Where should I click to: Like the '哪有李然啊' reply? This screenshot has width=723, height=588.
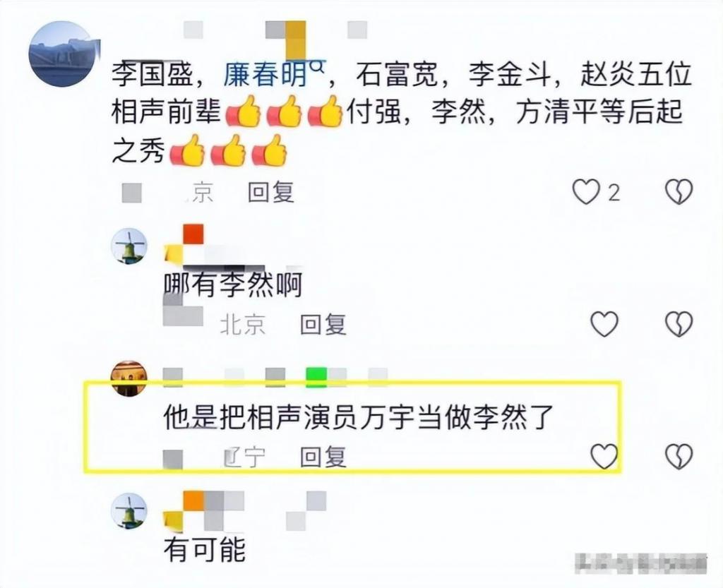click(x=604, y=323)
